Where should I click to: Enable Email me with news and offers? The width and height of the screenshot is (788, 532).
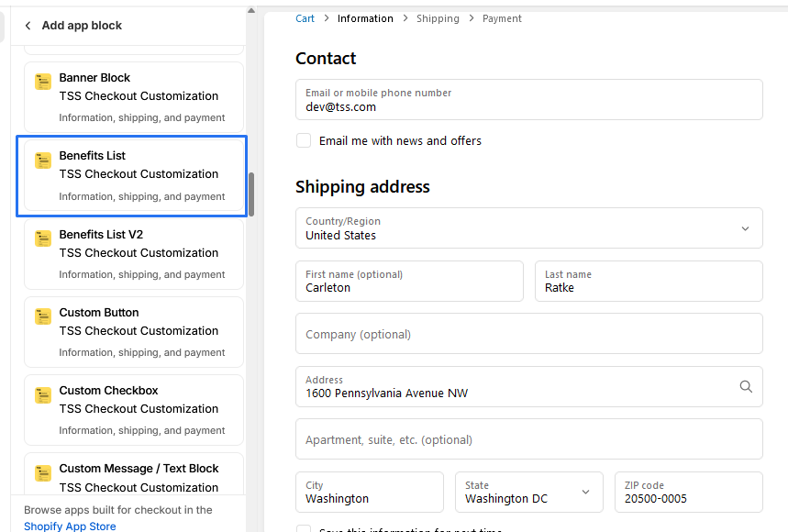(x=304, y=140)
